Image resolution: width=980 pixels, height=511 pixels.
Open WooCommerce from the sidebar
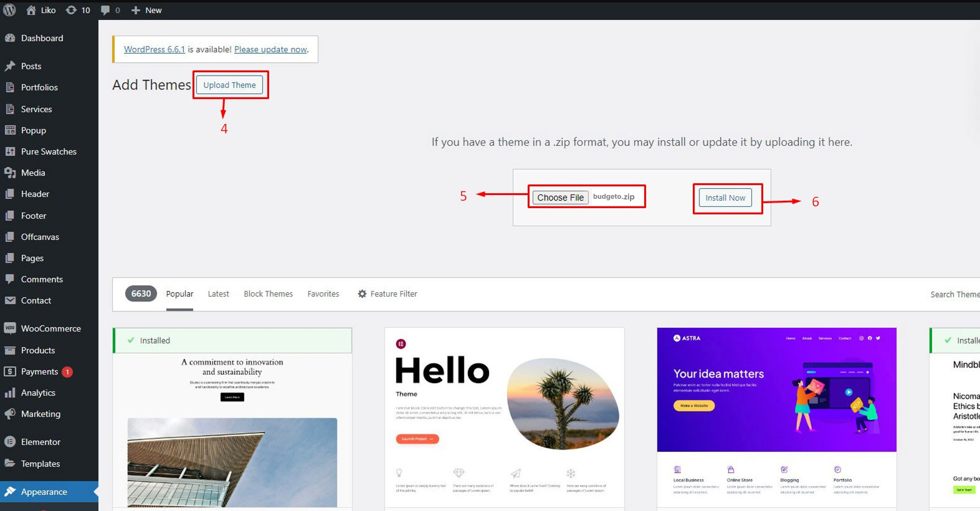point(50,328)
